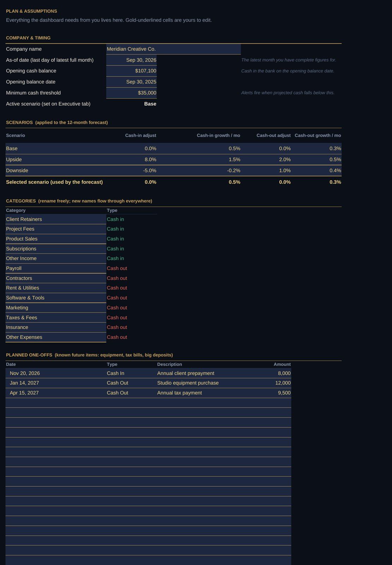Select the Other Income category cell
392x565 pixels.
(56, 258)
